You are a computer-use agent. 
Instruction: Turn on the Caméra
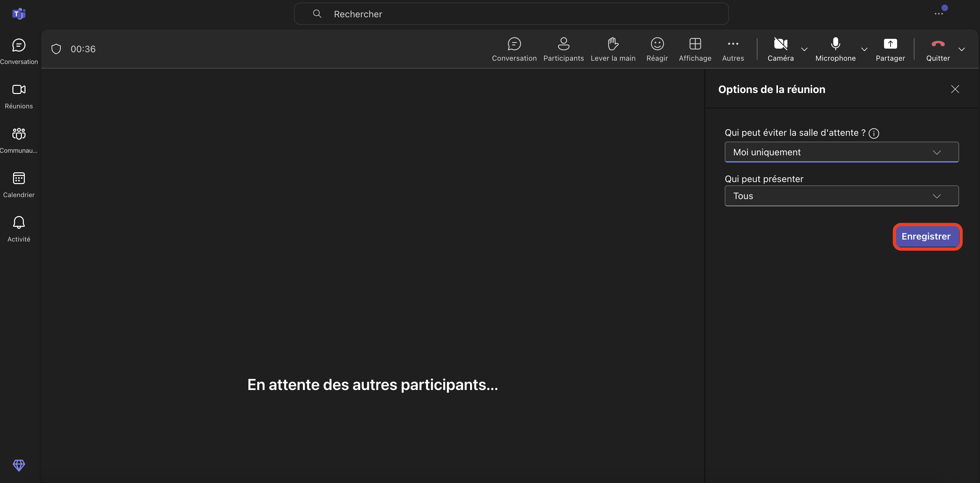pos(780,49)
